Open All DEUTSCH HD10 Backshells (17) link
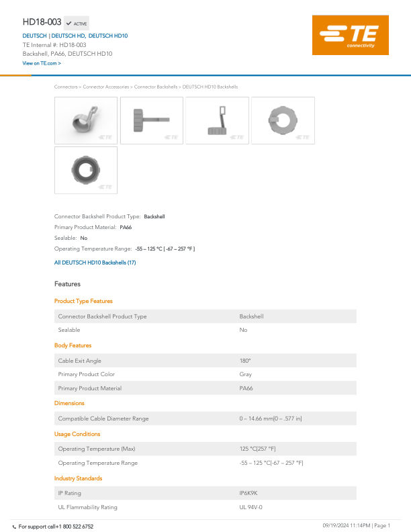The image size is (411, 532). point(95,262)
